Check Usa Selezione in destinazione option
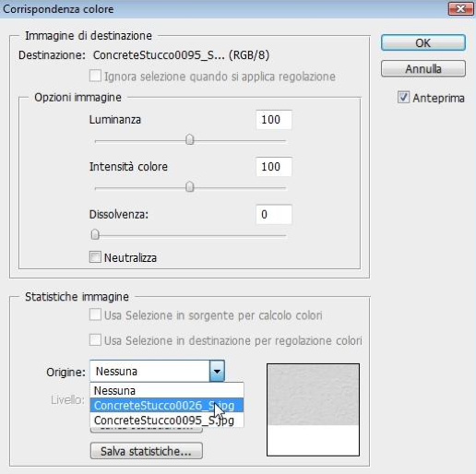 click(95, 340)
